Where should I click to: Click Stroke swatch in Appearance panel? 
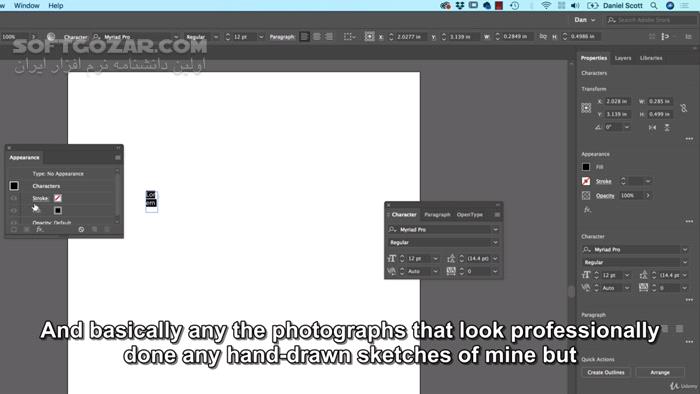coord(58,198)
